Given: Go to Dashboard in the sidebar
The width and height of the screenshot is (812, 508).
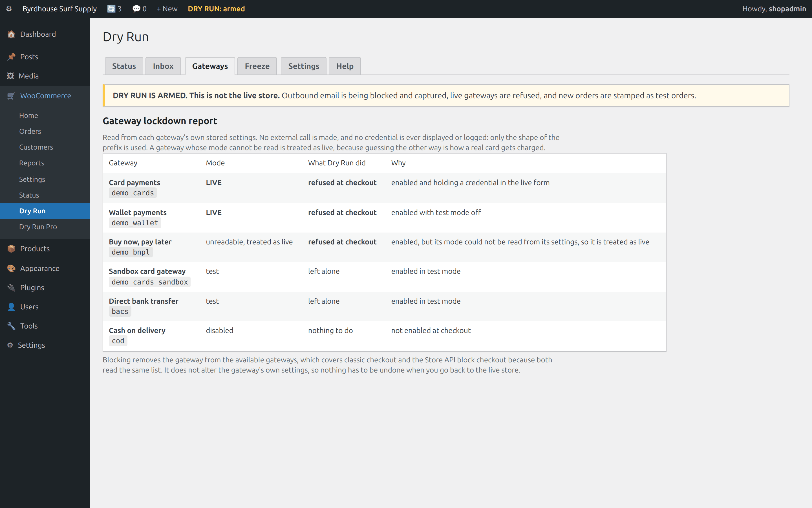Looking at the screenshot, I should (45, 34).
